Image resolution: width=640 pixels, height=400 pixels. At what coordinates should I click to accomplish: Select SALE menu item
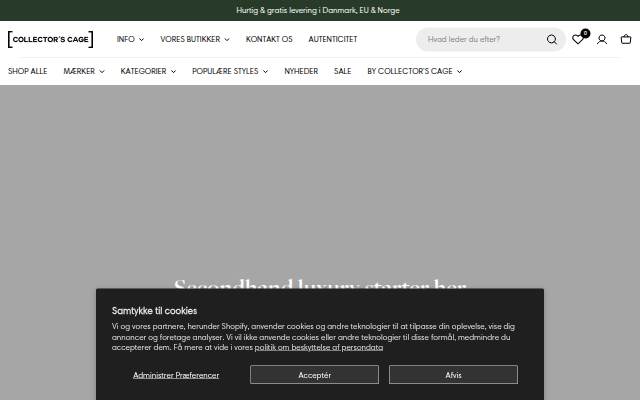tap(342, 71)
